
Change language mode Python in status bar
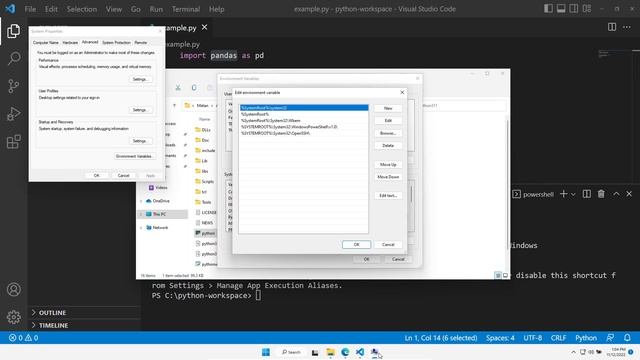pyautogui.click(x=586, y=338)
